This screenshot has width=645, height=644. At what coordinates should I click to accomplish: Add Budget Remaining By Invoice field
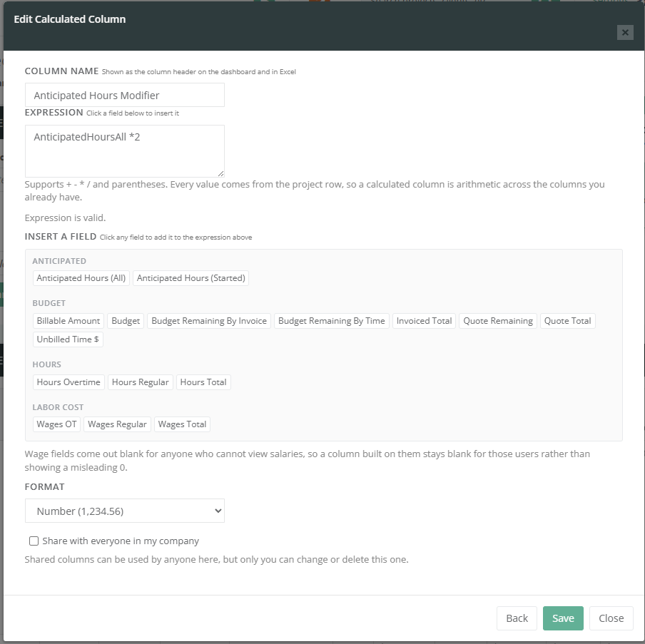[x=209, y=321]
